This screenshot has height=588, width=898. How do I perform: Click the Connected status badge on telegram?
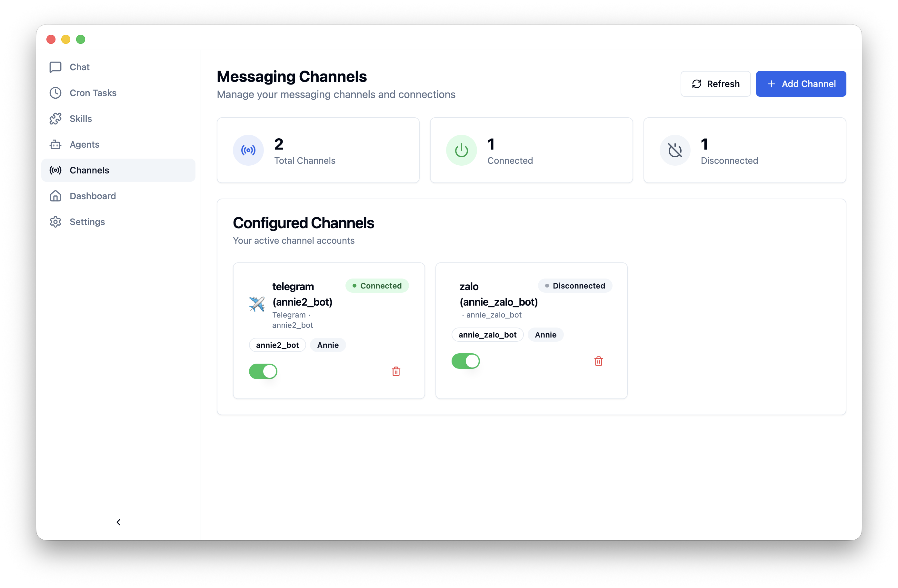pos(376,286)
